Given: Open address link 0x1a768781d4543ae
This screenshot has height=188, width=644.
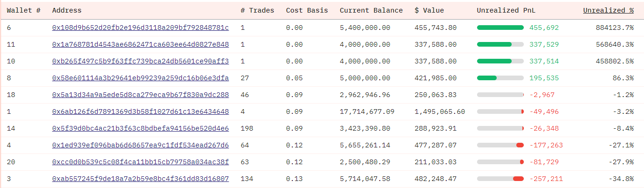Looking at the screenshot, I should coord(140,44).
